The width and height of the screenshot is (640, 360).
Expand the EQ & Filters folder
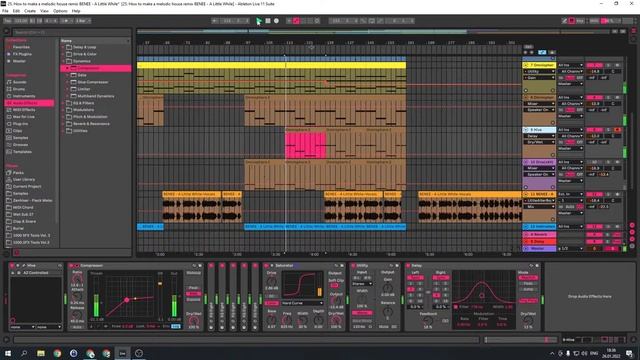coord(63,103)
